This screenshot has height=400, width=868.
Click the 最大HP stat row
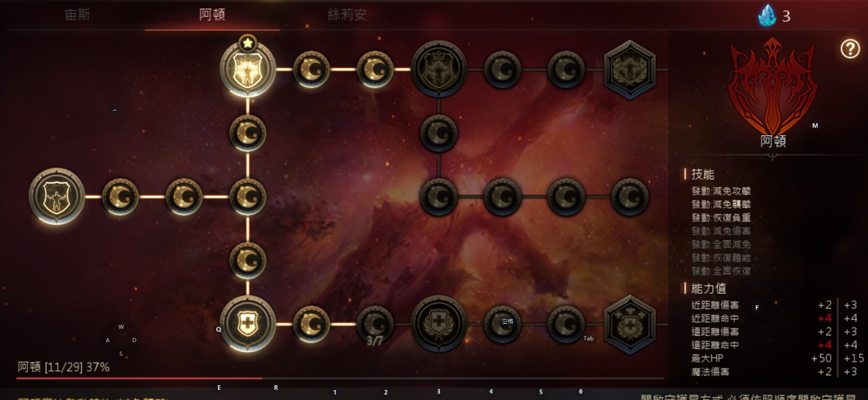click(x=774, y=358)
